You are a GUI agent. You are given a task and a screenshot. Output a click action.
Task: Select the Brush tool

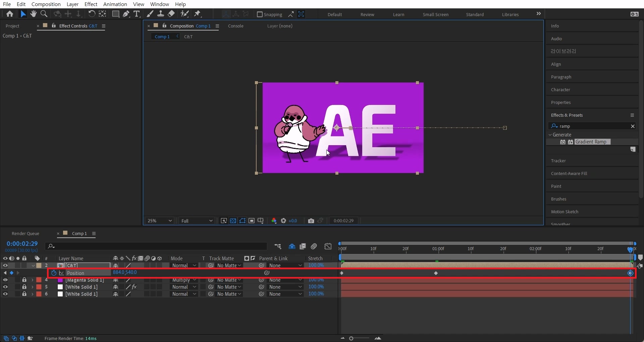pos(150,14)
